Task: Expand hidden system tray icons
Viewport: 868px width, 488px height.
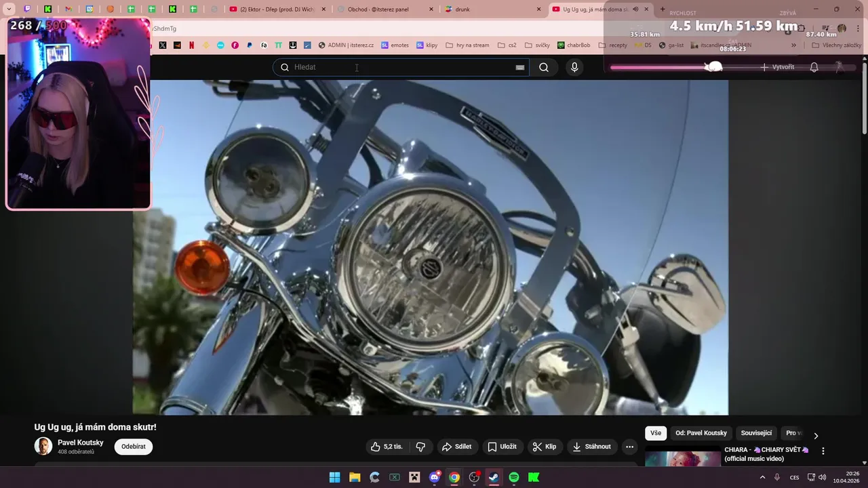Action: point(762,477)
